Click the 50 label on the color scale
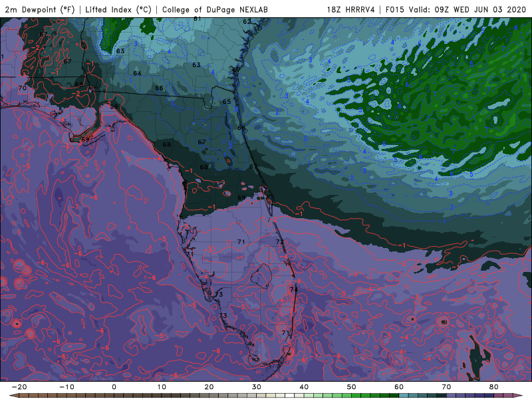Image resolution: width=532 pixels, height=399 pixels. tap(352, 387)
